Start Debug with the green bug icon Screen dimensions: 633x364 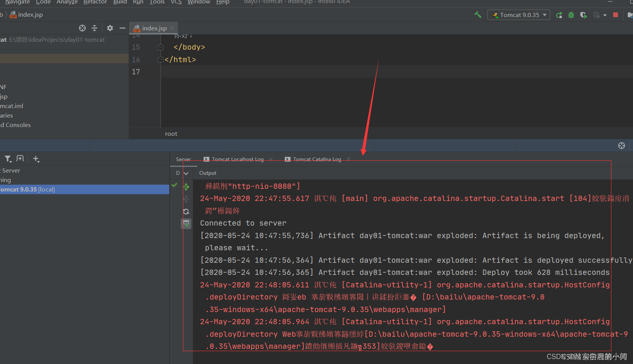[571, 15]
